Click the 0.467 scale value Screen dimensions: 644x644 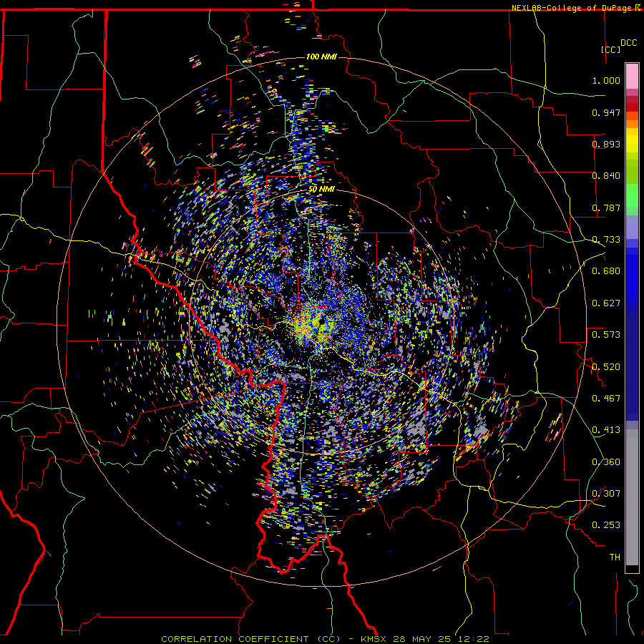click(x=606, y=398)
